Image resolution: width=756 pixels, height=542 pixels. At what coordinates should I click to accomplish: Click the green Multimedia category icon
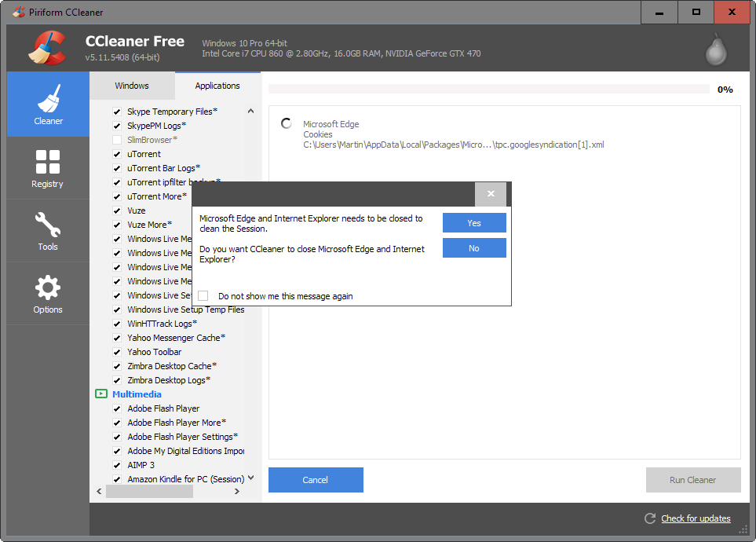click(x=100, y=394)
